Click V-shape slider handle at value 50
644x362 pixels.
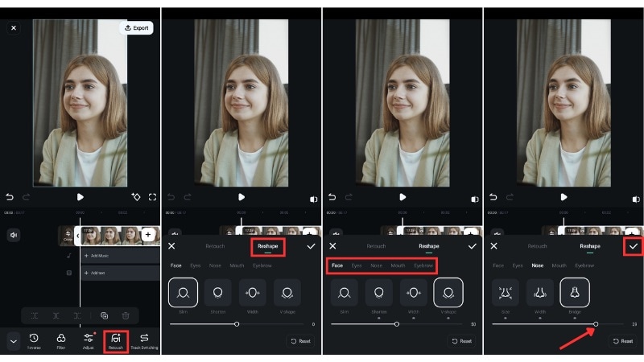(396, 324)
